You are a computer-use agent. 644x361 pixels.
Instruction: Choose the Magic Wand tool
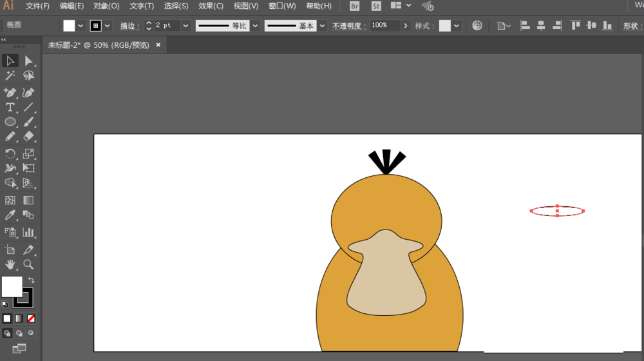[x=10, y=75]
